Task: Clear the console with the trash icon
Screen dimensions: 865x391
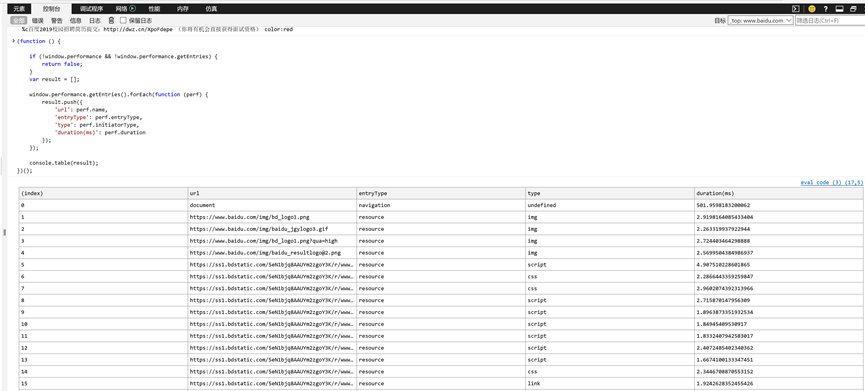Action: pyautogui.click(x=111, y=20)
